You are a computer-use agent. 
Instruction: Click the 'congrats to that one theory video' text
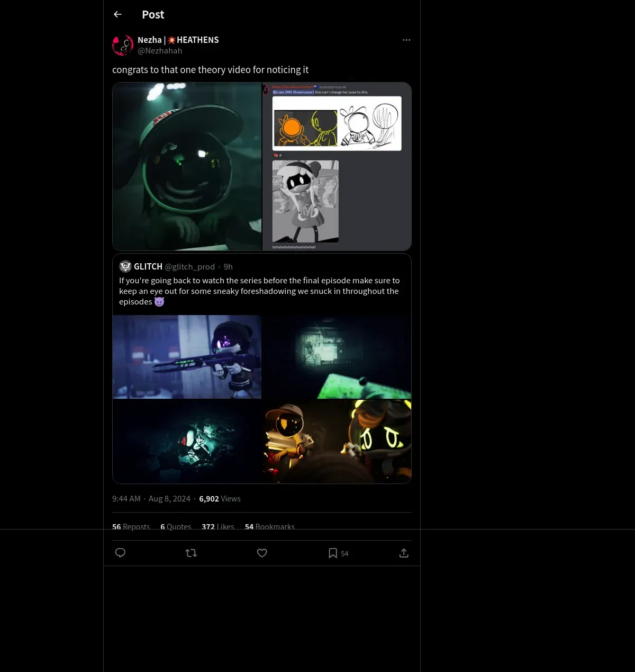pyautogui.click(x=210, y=70)
